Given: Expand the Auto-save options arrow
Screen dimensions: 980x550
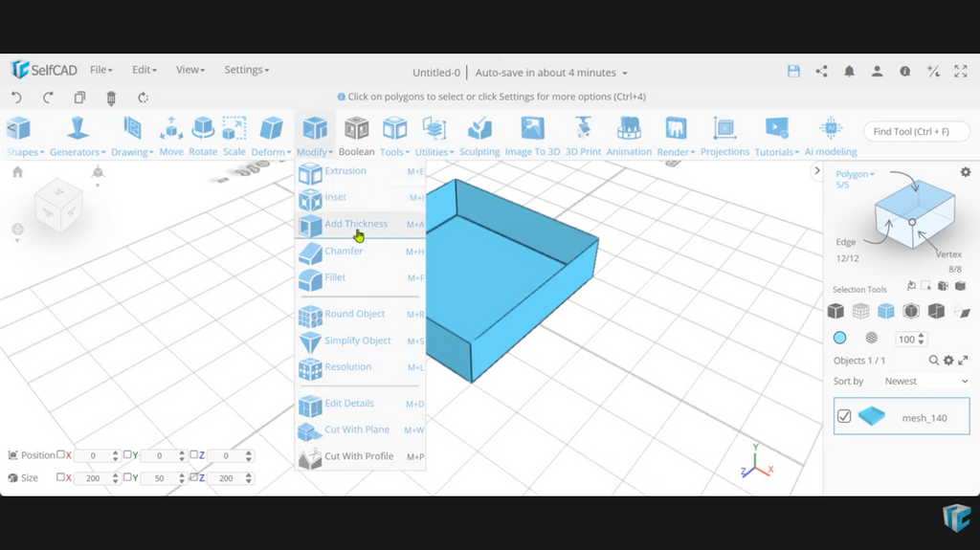Looking at the screenshot, I should pyautogui.click(x=624, y=73).
